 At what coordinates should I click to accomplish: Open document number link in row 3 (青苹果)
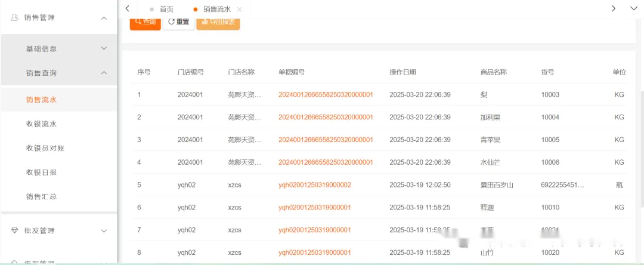(326, 140)
